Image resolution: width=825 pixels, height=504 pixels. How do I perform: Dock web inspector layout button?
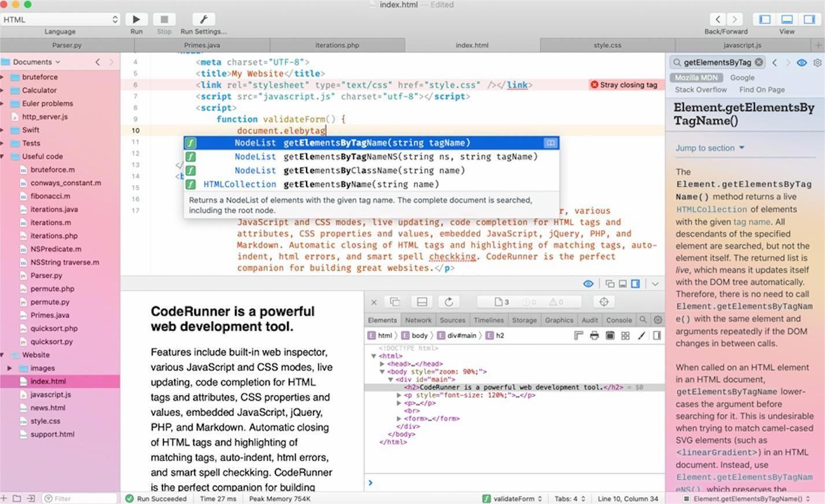[x=422, y=302]
